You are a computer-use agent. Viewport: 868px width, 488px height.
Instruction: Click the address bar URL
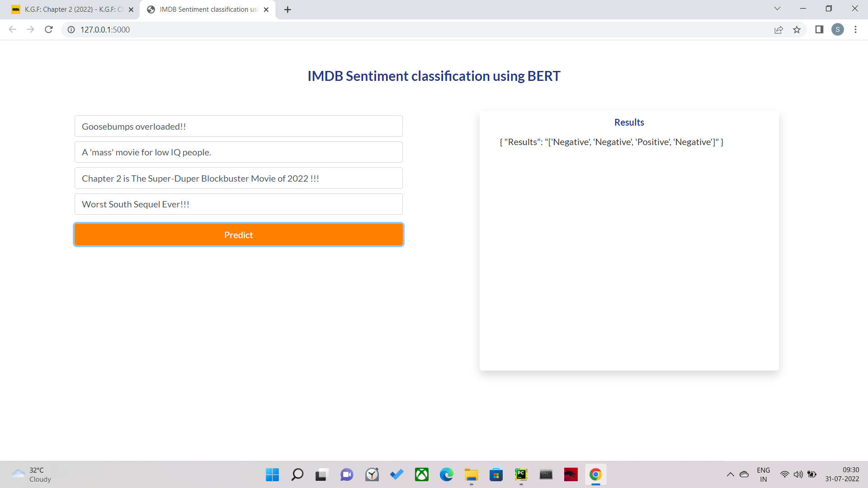[105, 29]
